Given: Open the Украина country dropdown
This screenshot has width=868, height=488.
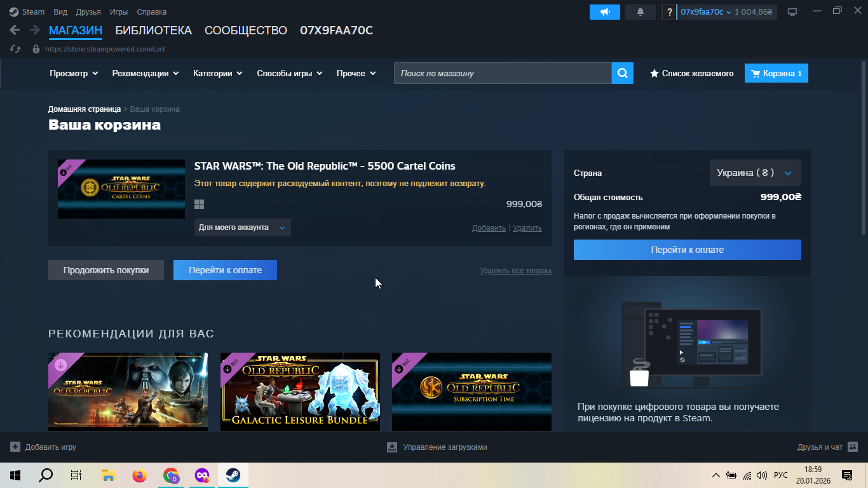Looking at the screenshot, I should pyautogui.click(x=755, y=173).
